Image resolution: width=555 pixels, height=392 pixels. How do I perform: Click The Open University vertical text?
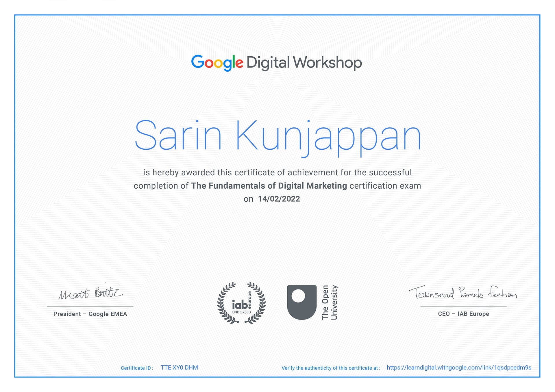click(330, 302)
